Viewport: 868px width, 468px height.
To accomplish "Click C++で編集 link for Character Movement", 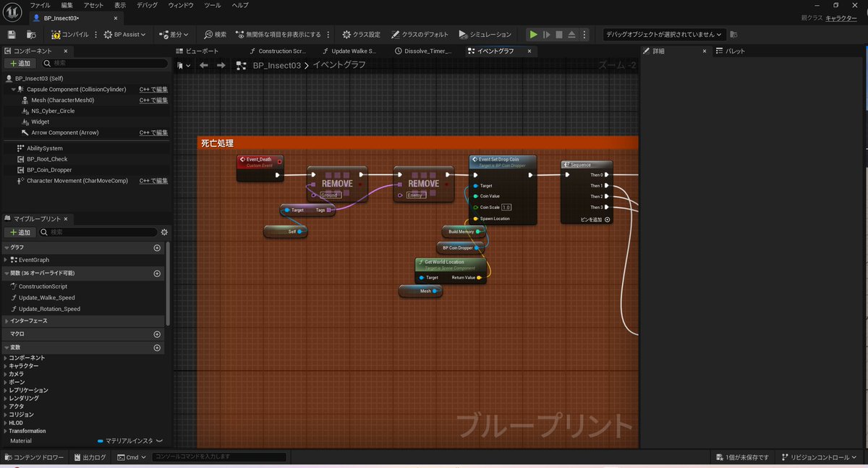I will click(x=153, y=181).
